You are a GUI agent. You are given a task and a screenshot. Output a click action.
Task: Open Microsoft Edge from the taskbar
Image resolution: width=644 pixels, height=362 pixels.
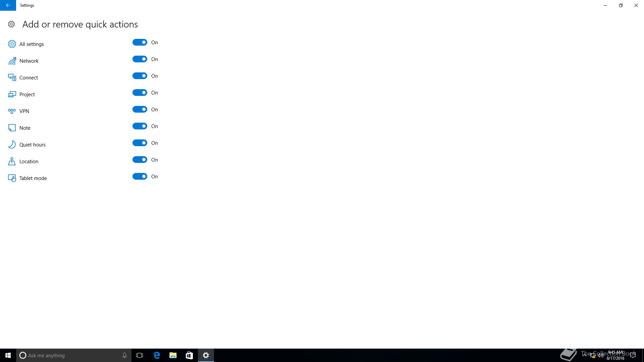click(157, 355)
